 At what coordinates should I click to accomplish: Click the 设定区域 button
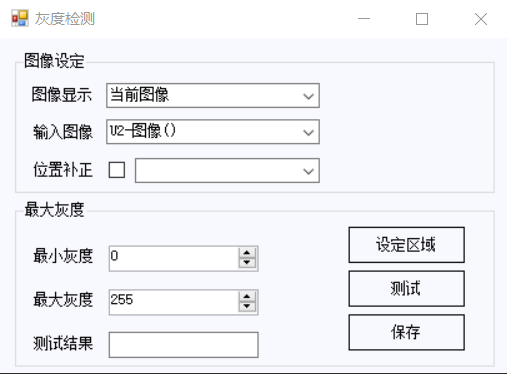[x=407, y=245]
